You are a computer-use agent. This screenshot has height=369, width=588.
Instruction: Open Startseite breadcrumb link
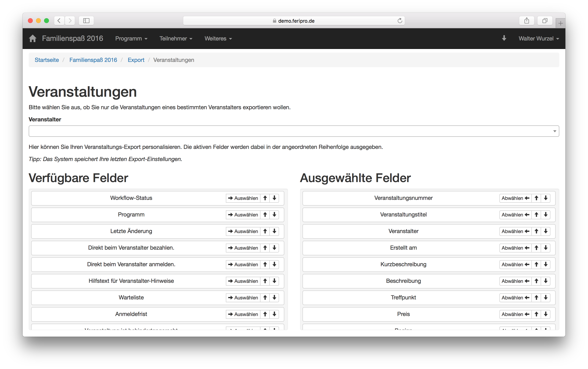[47, 60]
